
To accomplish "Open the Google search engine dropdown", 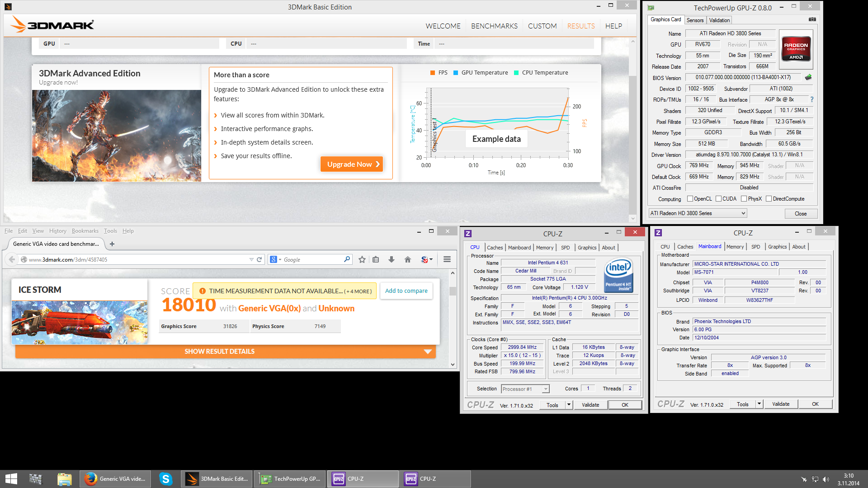I will [x=280, y=259].
